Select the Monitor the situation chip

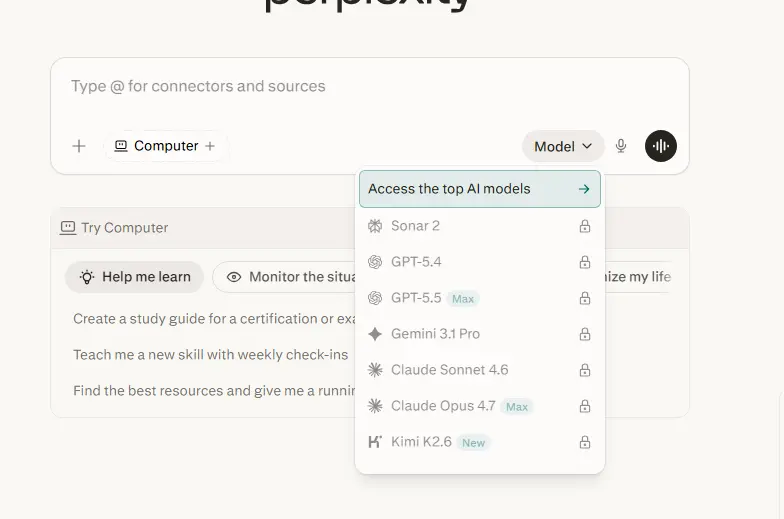(285, 277)
